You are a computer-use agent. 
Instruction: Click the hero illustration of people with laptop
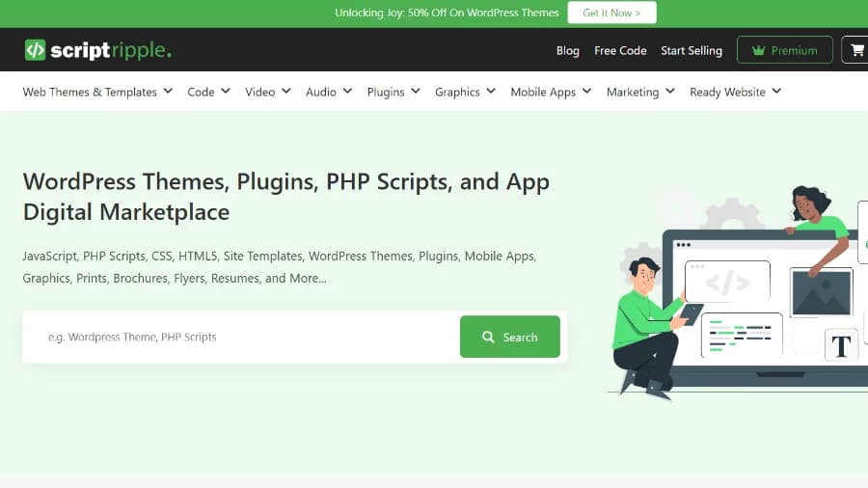pos(739,292)
